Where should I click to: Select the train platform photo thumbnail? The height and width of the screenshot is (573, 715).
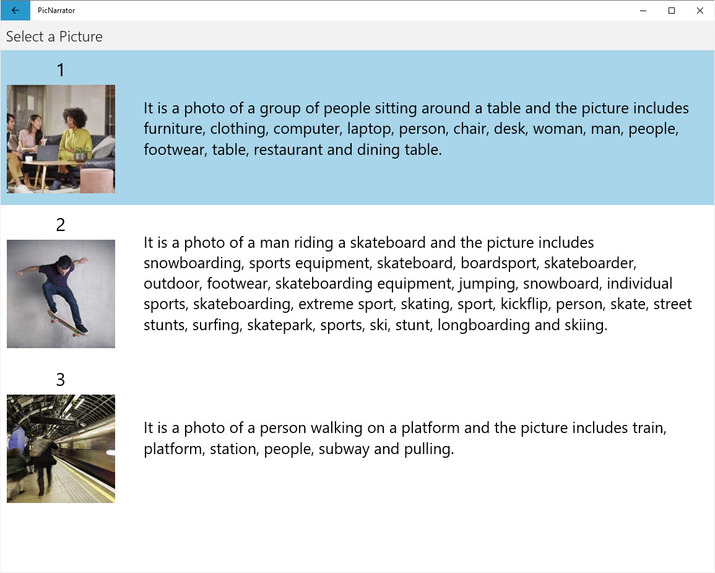pyautogui.click(x=61, y=449)
